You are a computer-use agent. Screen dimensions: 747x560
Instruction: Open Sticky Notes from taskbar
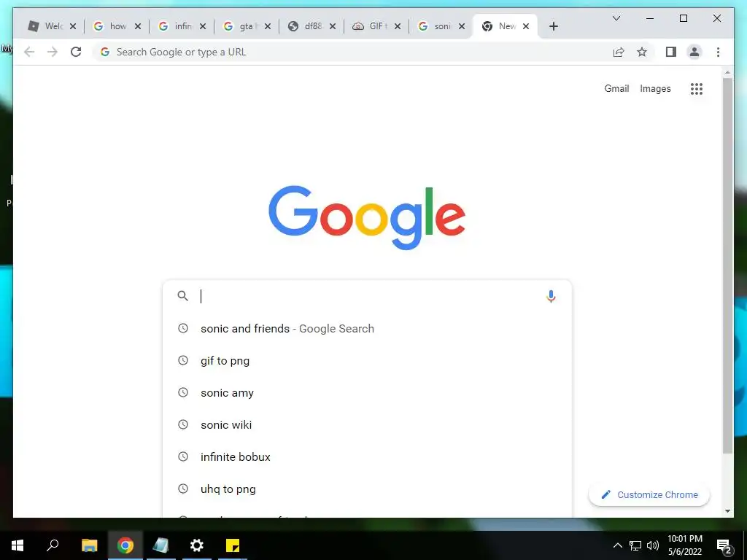(x=233, y=545)
